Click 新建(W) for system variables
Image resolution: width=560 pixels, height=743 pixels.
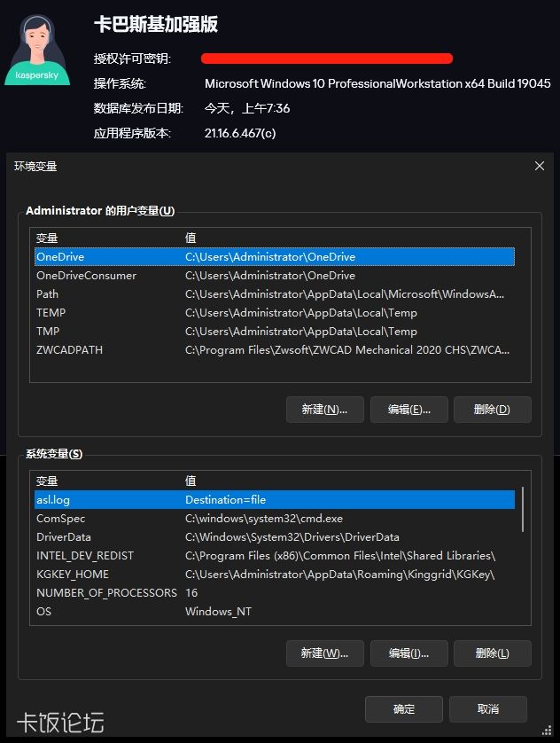[x=324, y=653]
